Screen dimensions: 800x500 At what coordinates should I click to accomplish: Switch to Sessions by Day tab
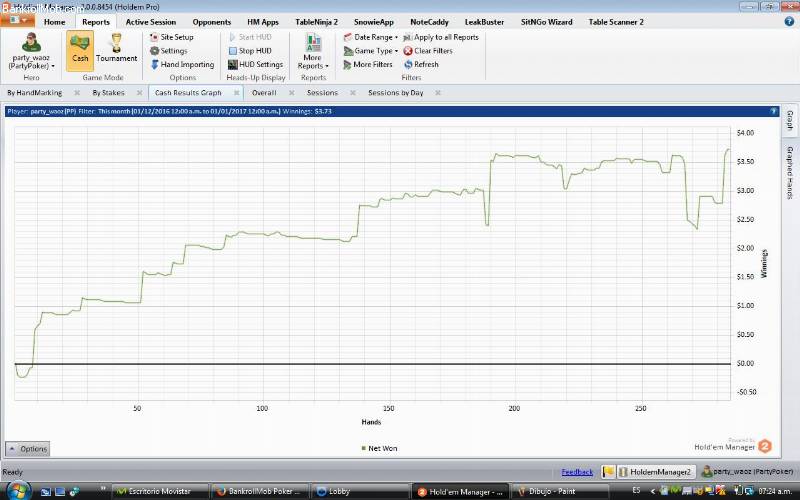(395, 92)
